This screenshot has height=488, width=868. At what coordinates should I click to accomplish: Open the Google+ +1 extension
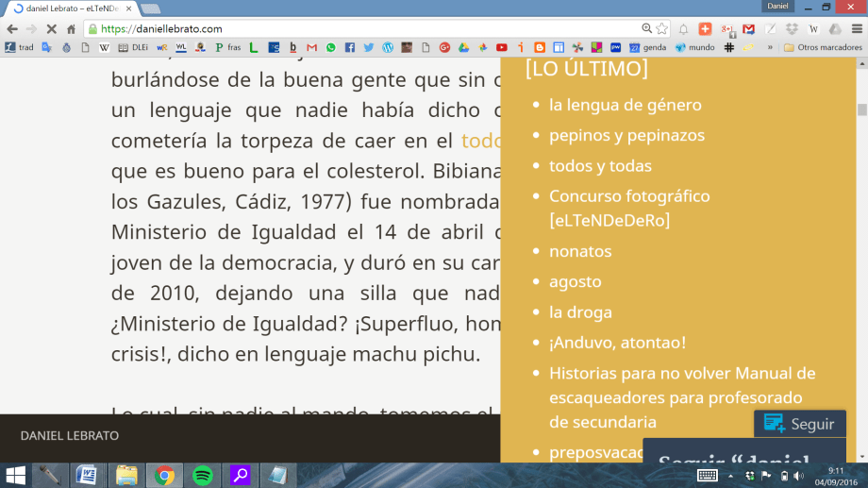tap(727, 29)
